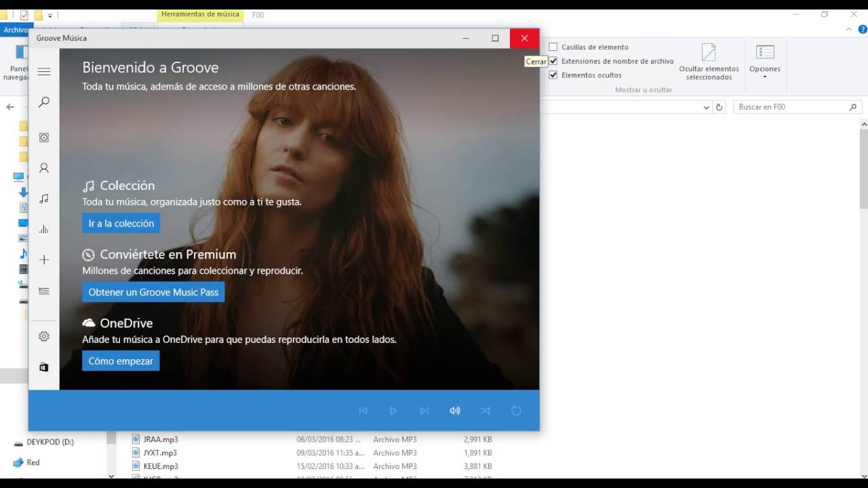The width and height of the screenshot is (868, 488).
Task: Open the Store icon in the Groove sidebar
Action: 44,367
